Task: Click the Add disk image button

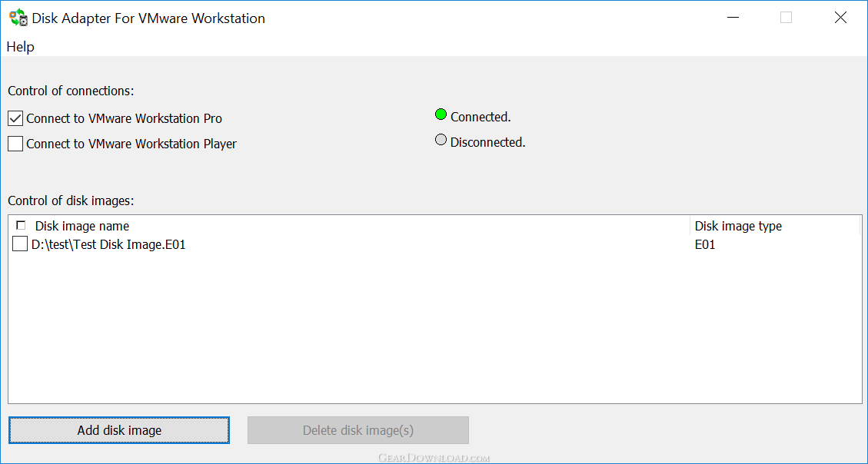Action: pos(119,430)
